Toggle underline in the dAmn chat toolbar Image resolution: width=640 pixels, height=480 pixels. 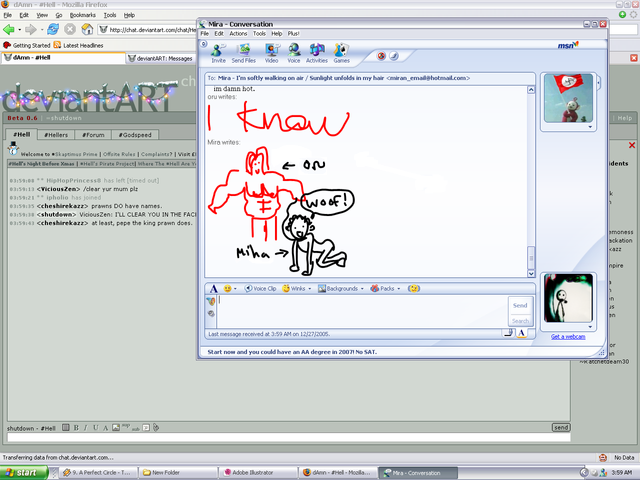96,428
